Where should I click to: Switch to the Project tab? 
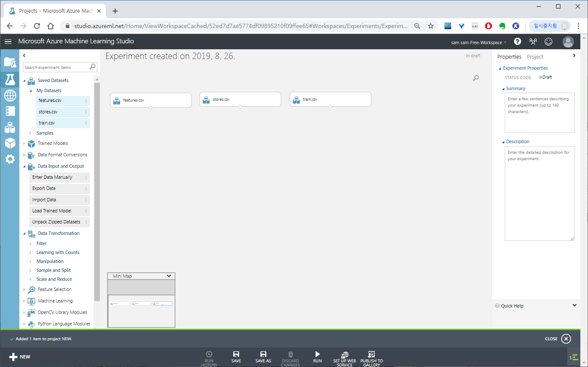pos(535,56)
